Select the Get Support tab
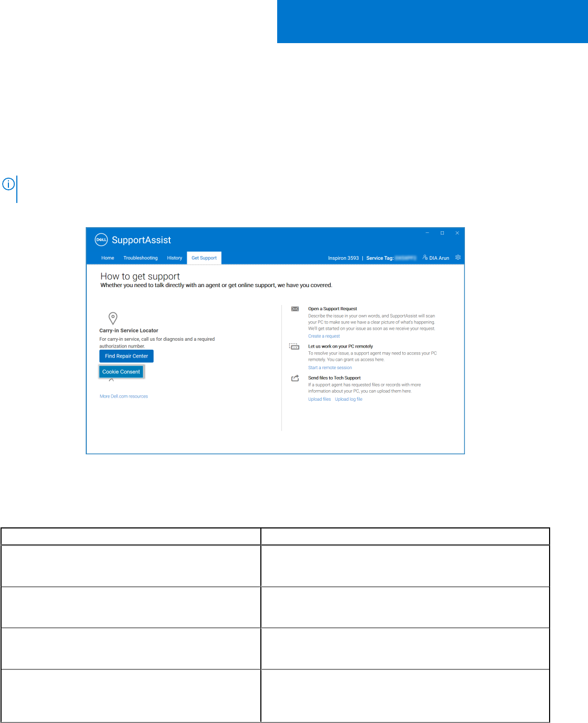This screenshot has height=723, width=588. click(204, 258)
